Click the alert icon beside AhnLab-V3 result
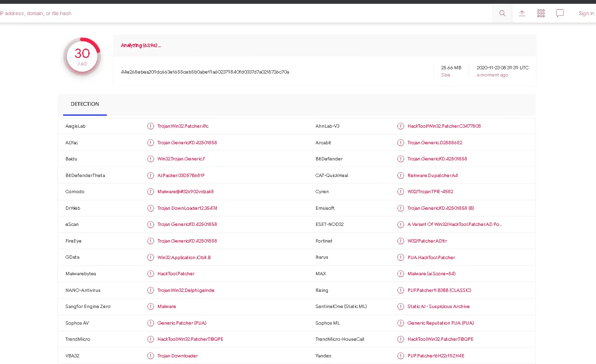 tap(400, 126)
